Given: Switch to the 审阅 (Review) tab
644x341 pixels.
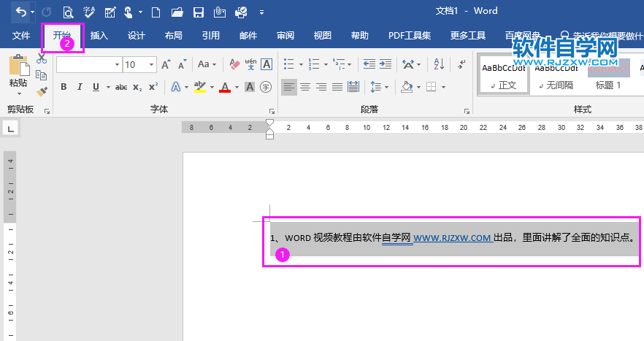Looking at the screenshot, I should click(285, 35).
